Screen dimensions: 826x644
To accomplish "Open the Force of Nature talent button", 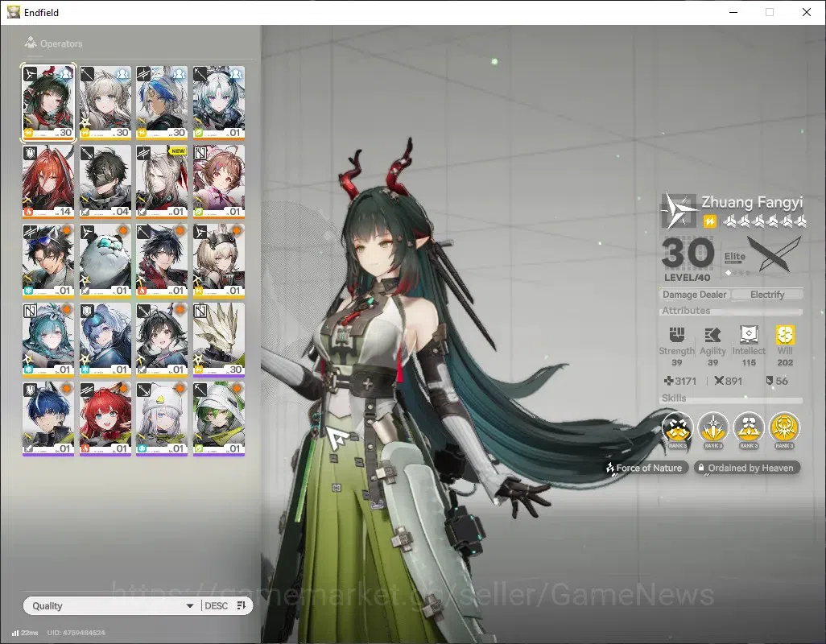I will [x=646, y=468].
